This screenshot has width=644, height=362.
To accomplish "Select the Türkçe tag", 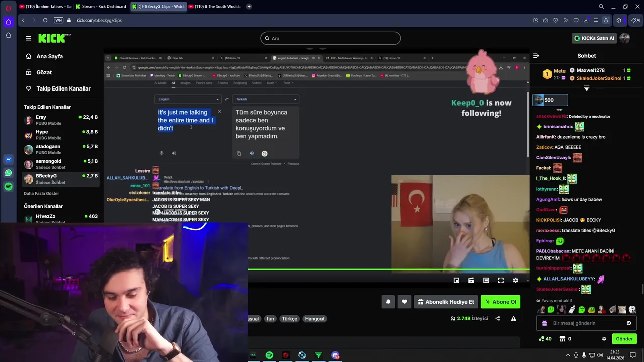I will coord(289,319).
